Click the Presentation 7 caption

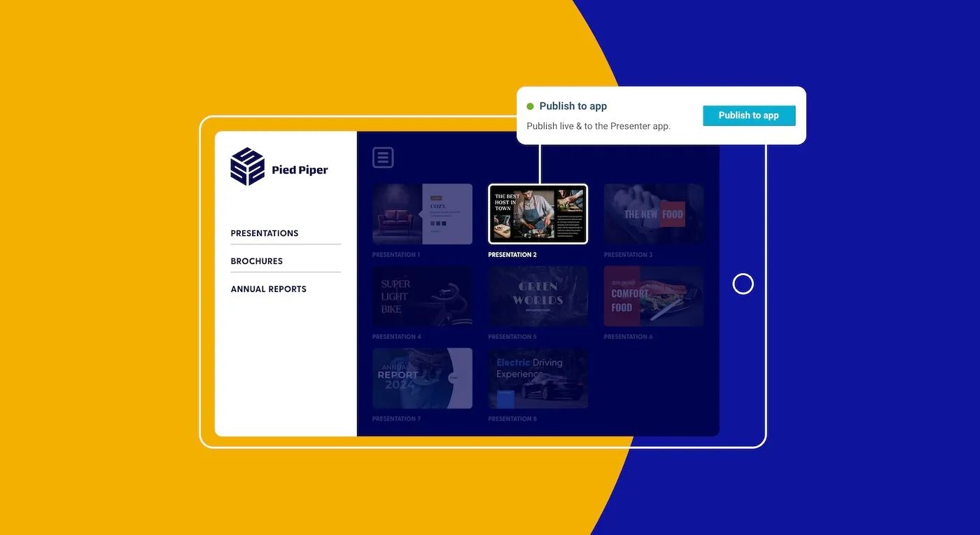396,419
